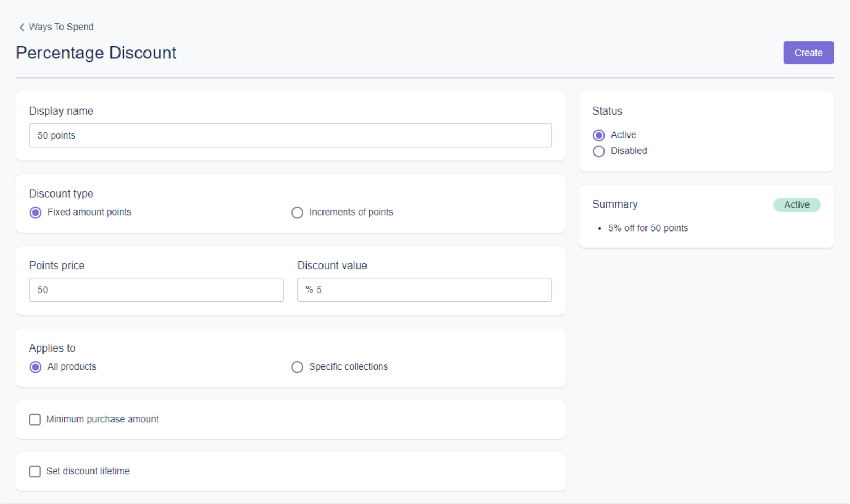Edit the Discount value input
The height and width of the screenshot is (504, 850).
click(x=433, y=290)
